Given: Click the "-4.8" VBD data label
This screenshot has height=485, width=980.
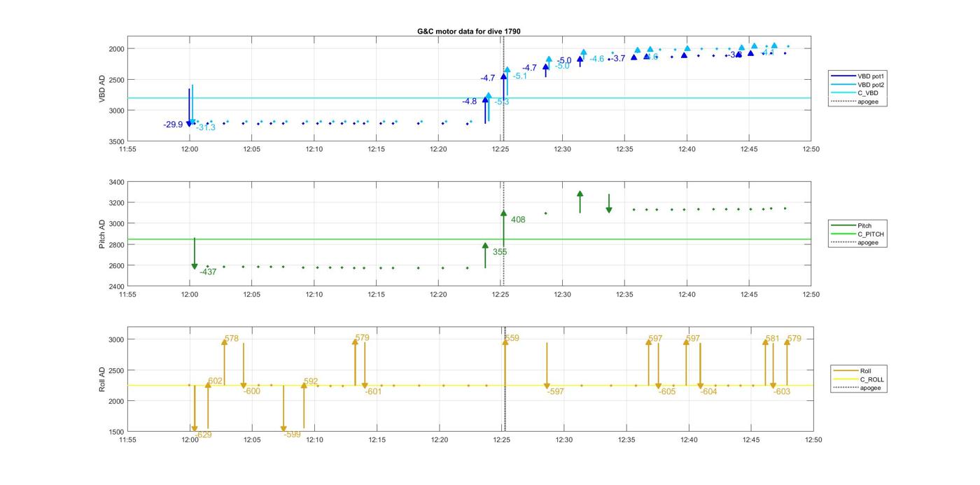Looking at the screenshot, I should point(469,101).
